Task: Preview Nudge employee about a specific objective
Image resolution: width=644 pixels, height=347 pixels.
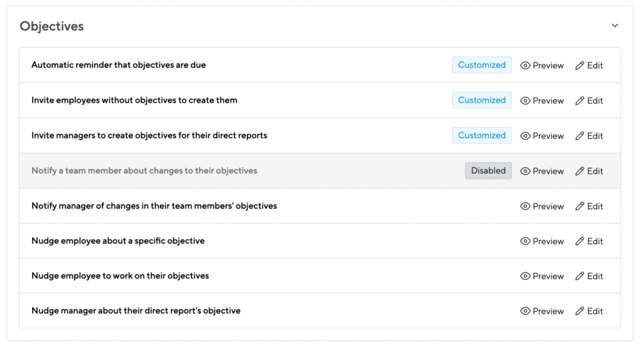Action: coord(541,241)
